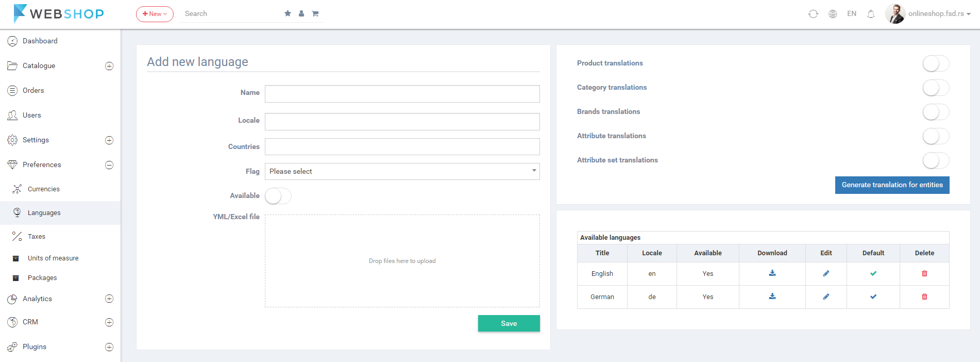Click the Save button
980x362 pixels.
[509, 323]
